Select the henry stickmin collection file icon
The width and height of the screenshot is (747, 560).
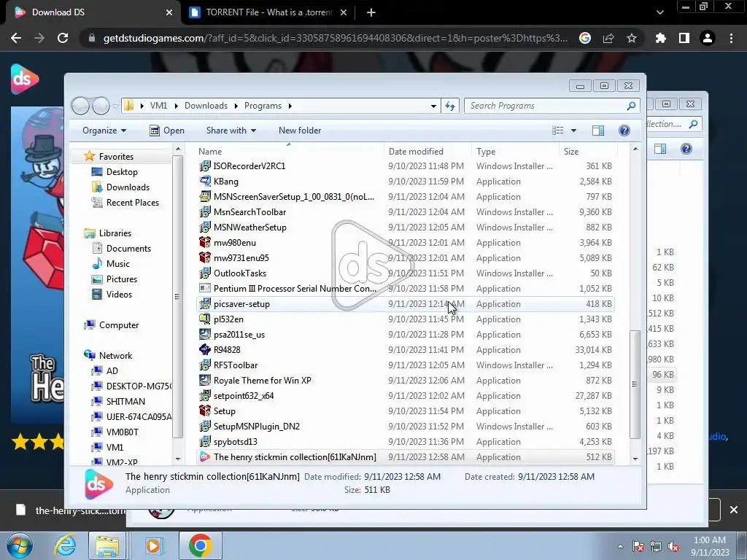click(x=205, y=456)
